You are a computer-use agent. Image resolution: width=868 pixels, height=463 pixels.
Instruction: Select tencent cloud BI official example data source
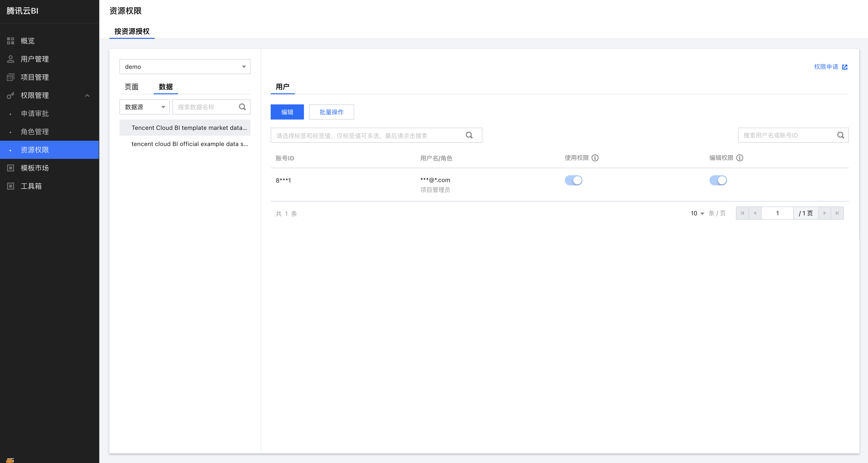(189, 144)
